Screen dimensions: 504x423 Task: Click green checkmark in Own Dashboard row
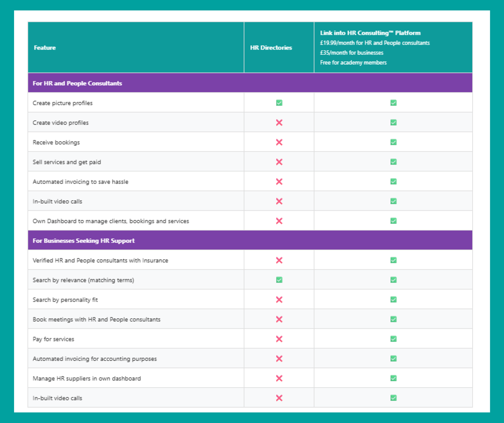pos(393,221)
